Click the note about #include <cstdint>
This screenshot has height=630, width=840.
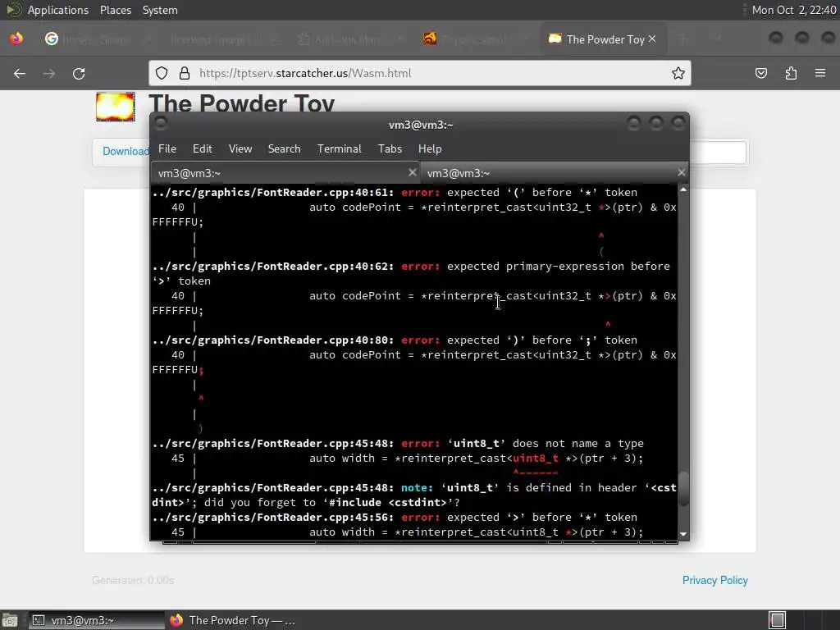tap(414, 495)
